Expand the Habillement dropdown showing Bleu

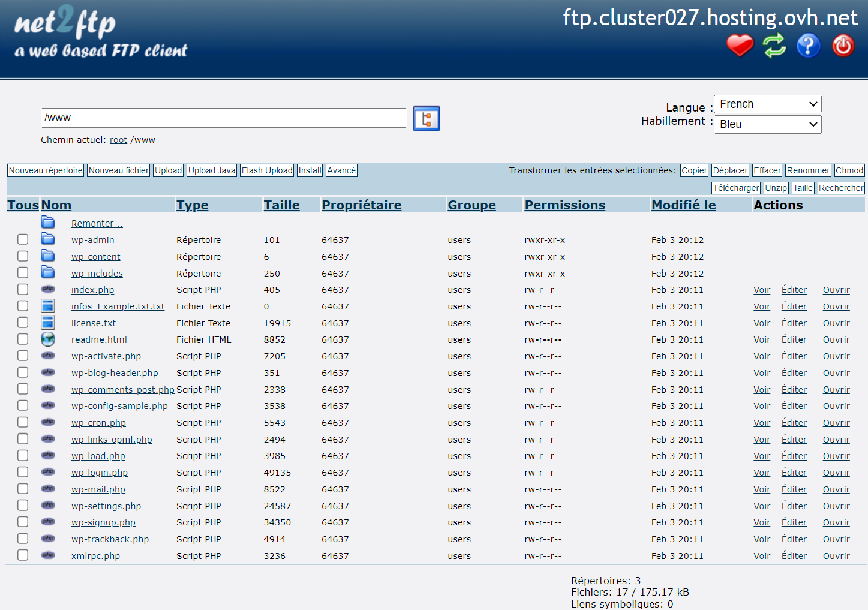point(767,124)
